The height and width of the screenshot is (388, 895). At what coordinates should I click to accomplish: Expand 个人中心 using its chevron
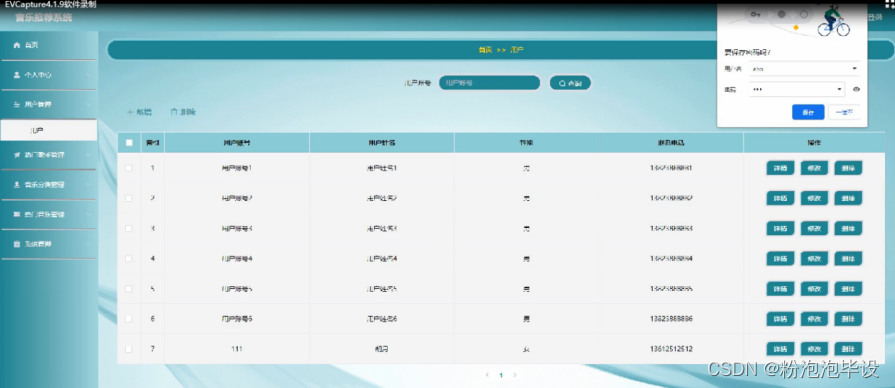(x=88, y=75)
